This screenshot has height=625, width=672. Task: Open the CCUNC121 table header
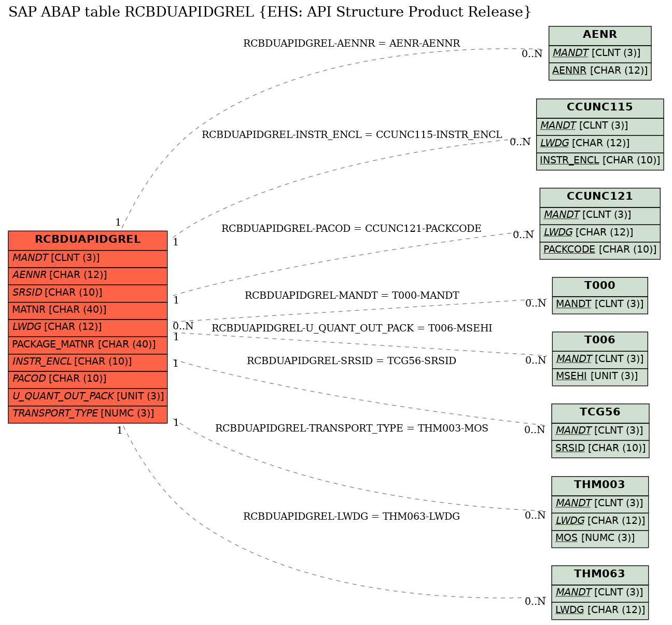(600, 197)
